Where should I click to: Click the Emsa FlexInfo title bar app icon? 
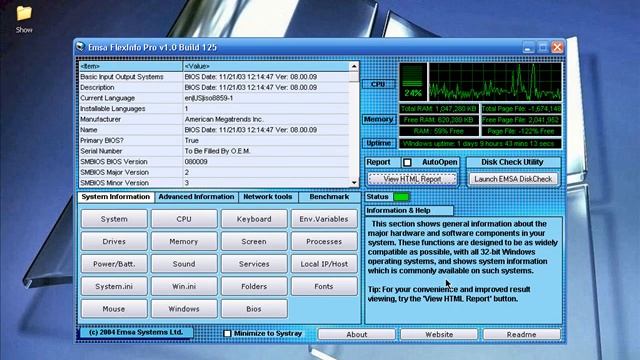81,47
